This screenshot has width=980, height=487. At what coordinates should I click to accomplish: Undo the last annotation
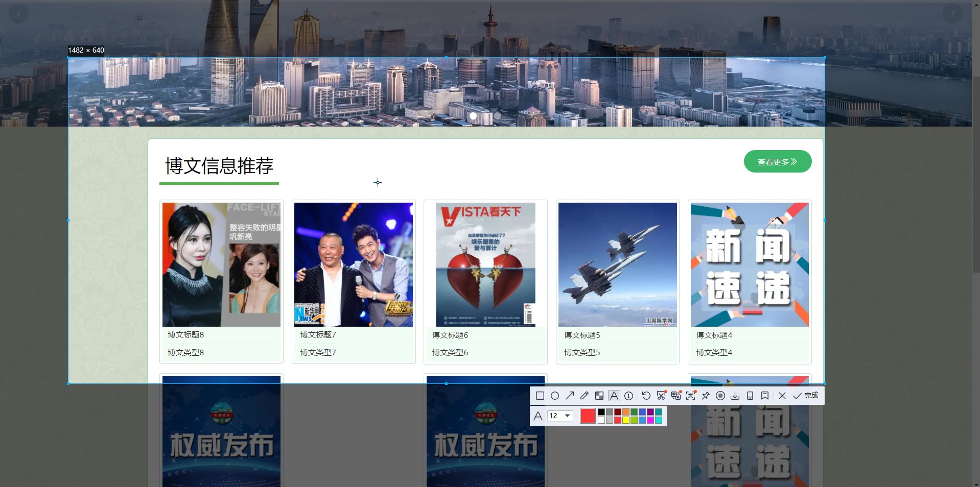click(646, 396)
